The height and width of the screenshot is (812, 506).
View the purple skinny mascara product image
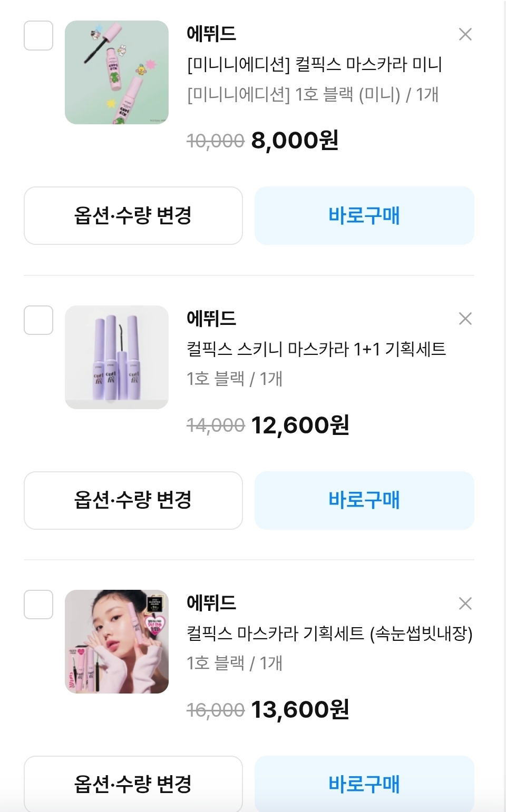coord(116,357)
